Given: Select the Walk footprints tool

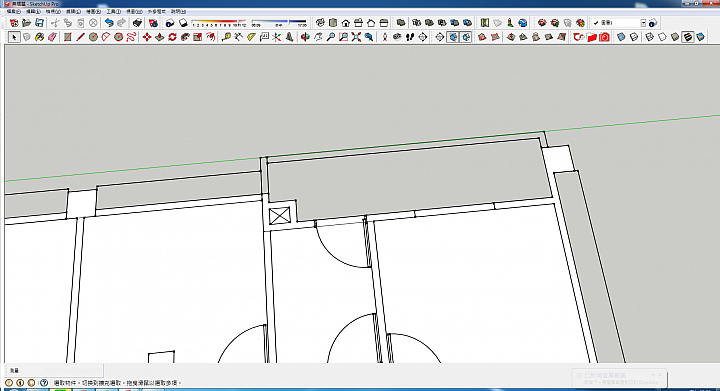Looking at the screenshot, I should pos(410,37).
